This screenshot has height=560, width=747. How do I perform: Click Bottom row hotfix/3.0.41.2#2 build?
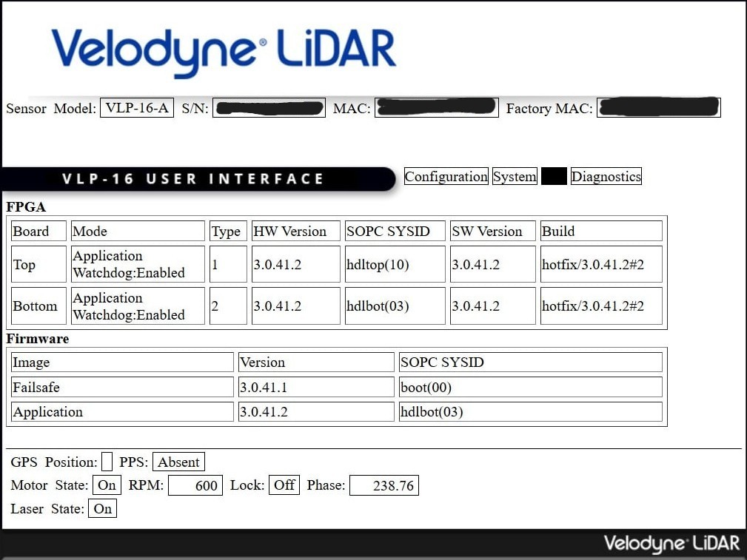(601, 306)
